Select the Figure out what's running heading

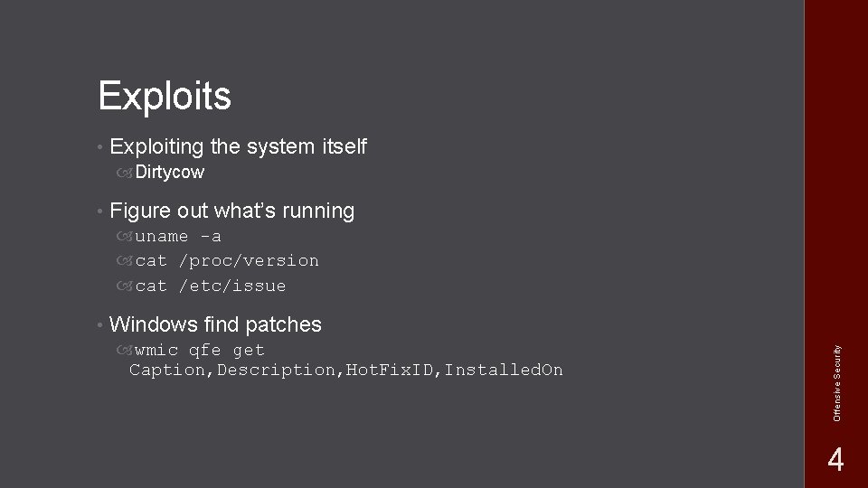click(232, 211)
